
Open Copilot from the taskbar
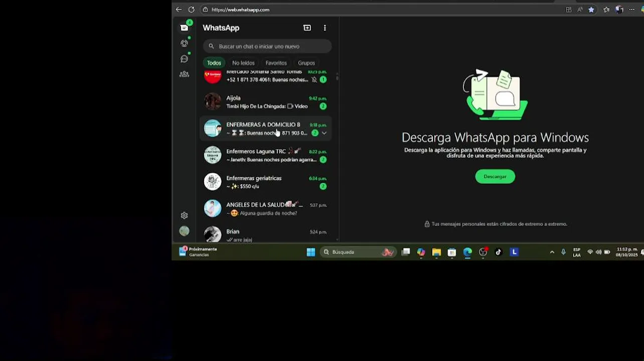421,252
